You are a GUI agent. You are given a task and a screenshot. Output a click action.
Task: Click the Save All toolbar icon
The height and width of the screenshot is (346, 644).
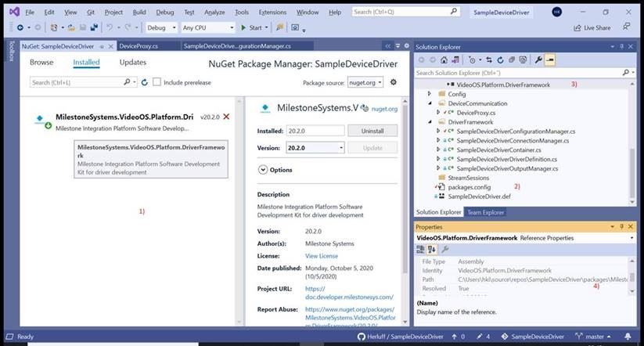click(x=94, y=27)
